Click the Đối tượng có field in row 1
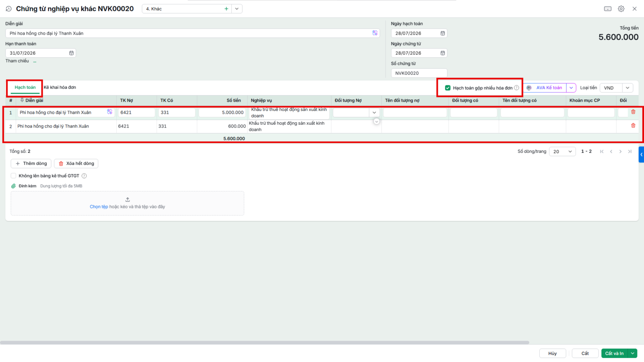644x362 pixels. [474, 113]
